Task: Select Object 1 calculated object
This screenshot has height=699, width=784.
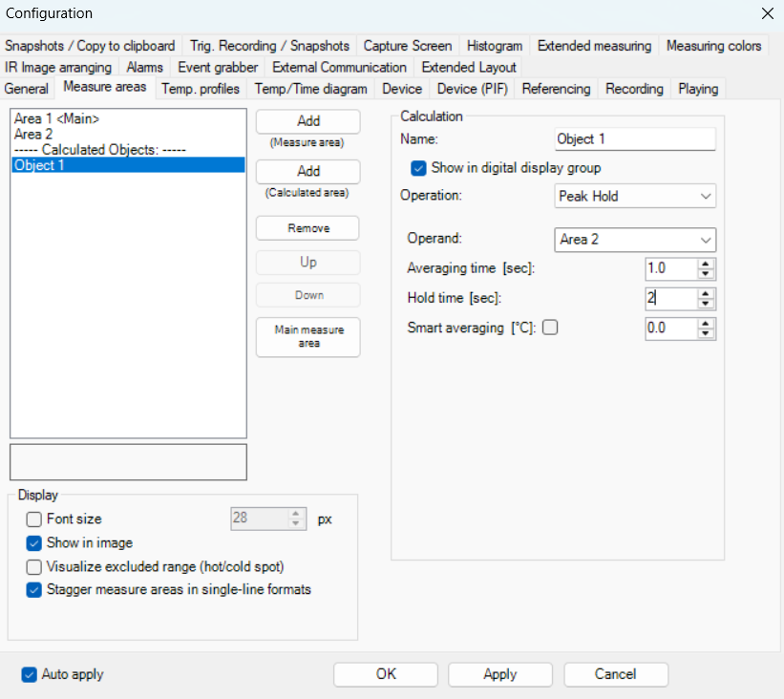Action: pos(128,165)
